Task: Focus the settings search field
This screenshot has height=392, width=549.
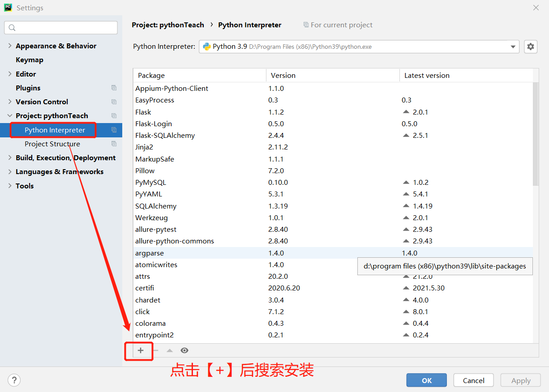Action: pos(61,28)
